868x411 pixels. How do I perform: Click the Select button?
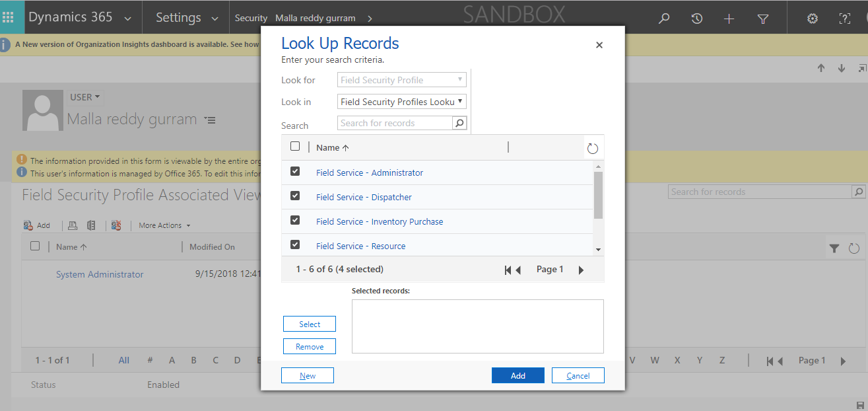click(310, 324)
